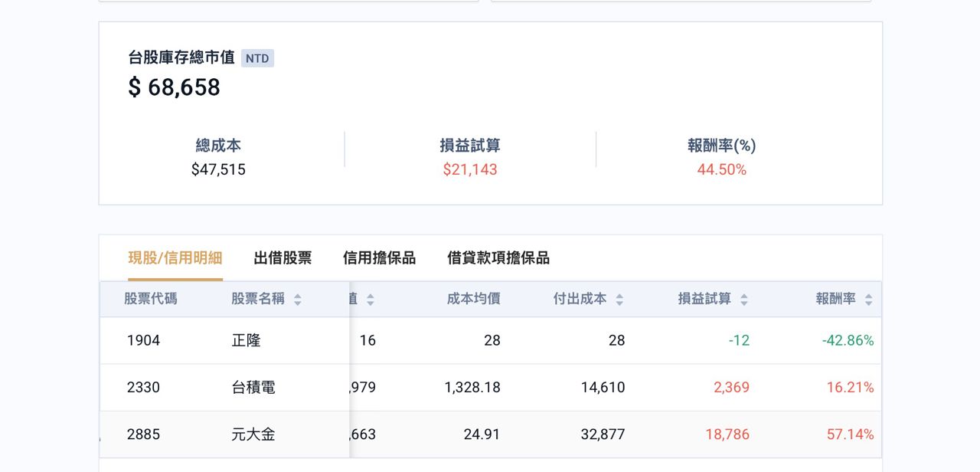Click sort arrows beside 報酬率 column header
The height and width of the screenshot is (472, 980).
point(868,300)
